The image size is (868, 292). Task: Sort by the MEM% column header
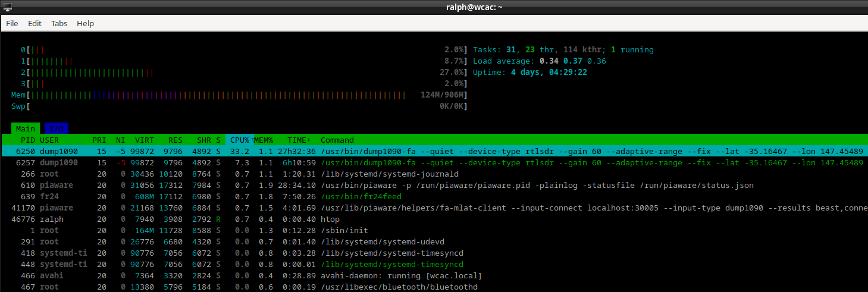pyautogui.click(x=264, y=140)
